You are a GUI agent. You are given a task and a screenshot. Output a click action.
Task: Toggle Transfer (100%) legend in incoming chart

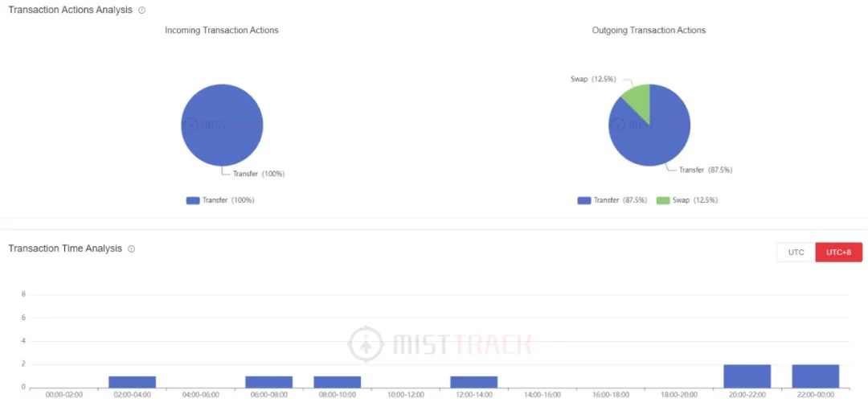[220, 200]
